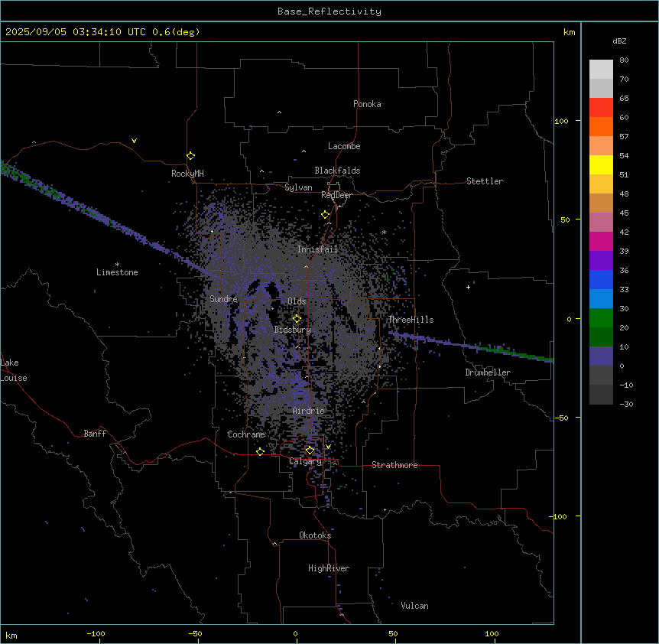This screenshot has width=659, height=644.
Task: Click the dBZ legend heading
Action: click(619, 41)
